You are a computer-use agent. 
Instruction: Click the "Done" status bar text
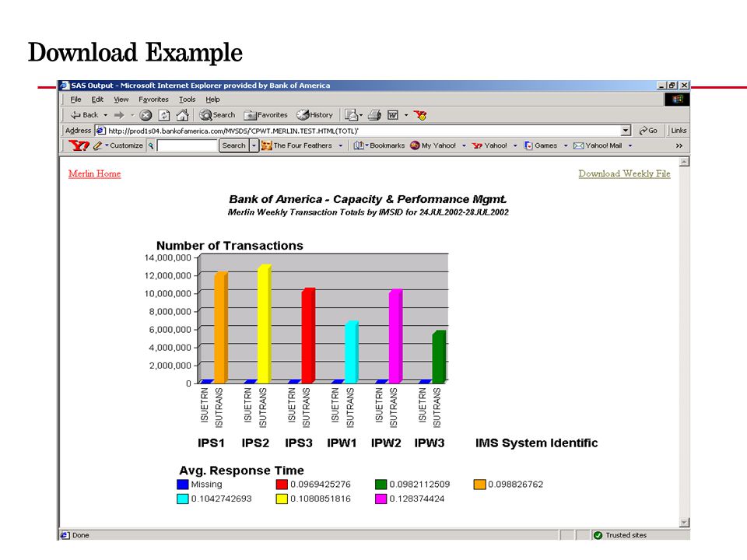[x=80, y=535]
